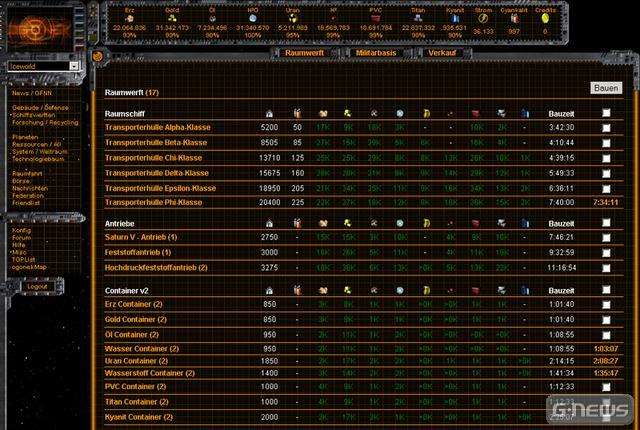
Task: Click the Titan column icon in Antriebe header
Action: pyautogui.click(x=501, y=223)
